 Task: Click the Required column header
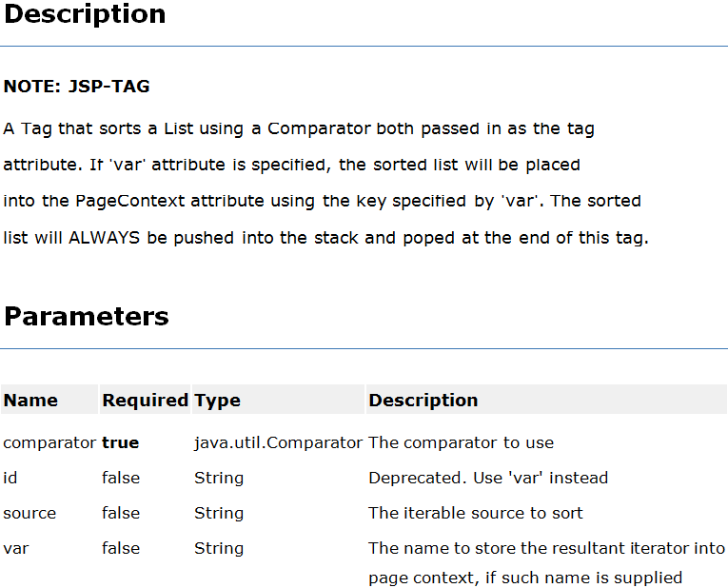tap(145, 401)
